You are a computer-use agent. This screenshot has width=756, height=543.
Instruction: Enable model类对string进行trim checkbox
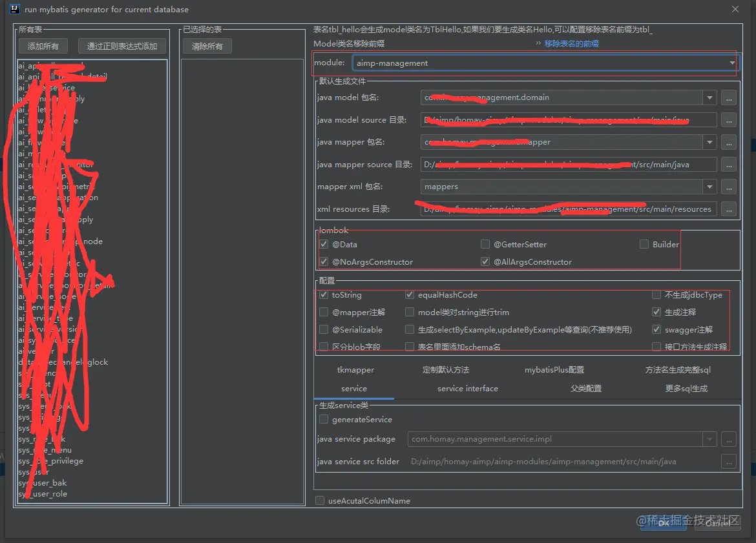point(410,312)
